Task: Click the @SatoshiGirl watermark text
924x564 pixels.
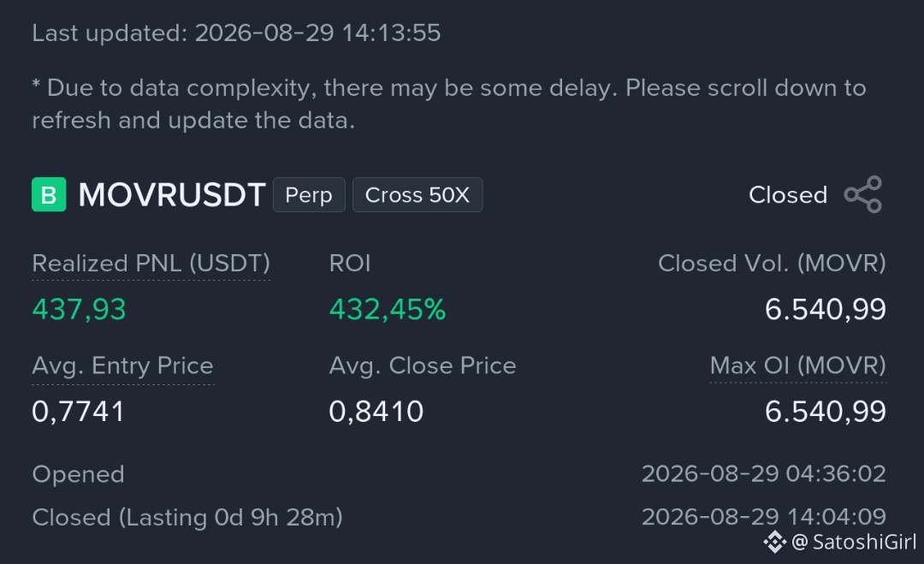Action: coord(854,542)
